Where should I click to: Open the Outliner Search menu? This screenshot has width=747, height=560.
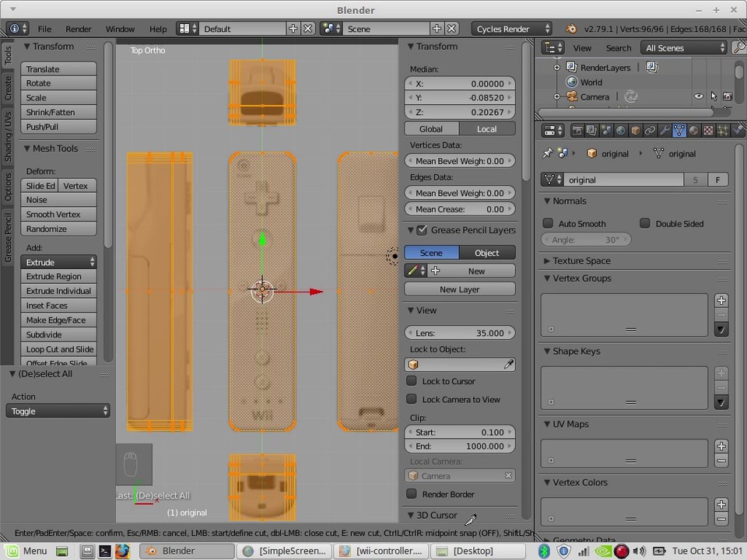(x=619, y=48)
